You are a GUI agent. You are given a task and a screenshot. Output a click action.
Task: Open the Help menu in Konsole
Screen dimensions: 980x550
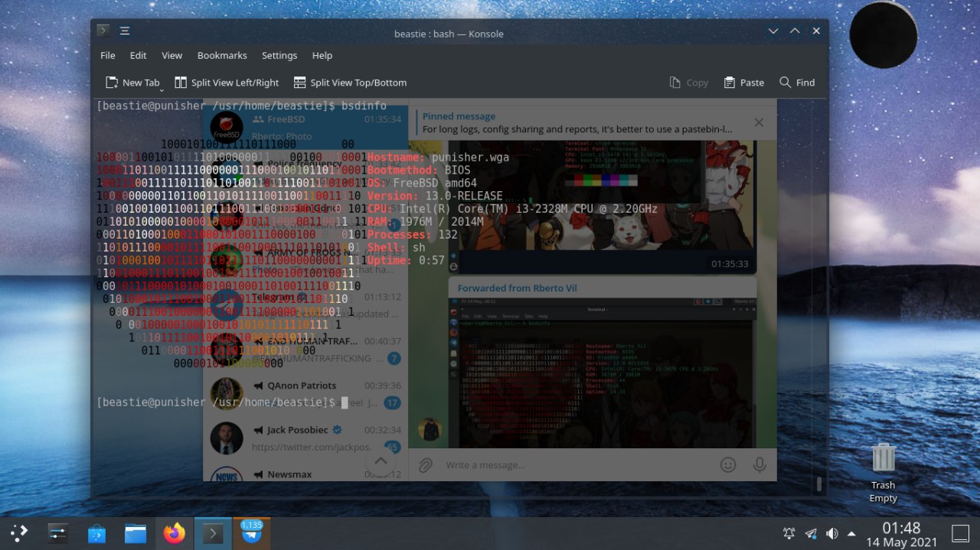[x=322, y=55]
